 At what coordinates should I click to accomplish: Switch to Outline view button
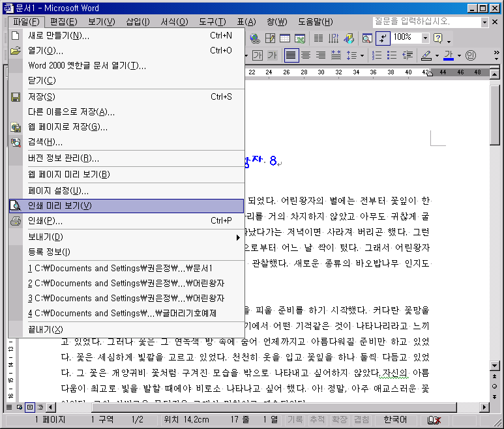pyautogui.click(x=40, y=407)
